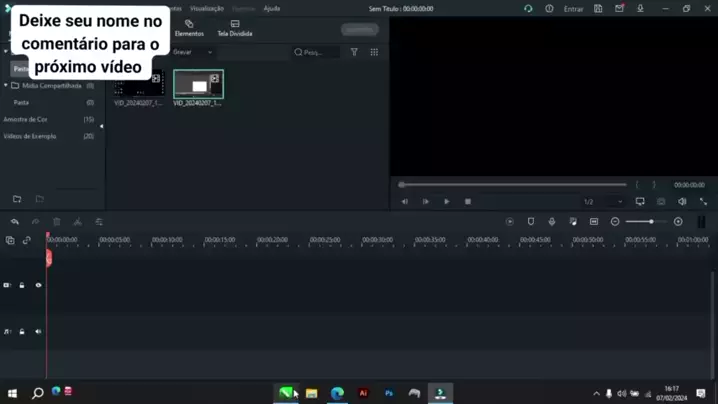Open Vídeos de Exemplo category
The height and width of the screenshot is (404, 718).
[x=30, y=136]
